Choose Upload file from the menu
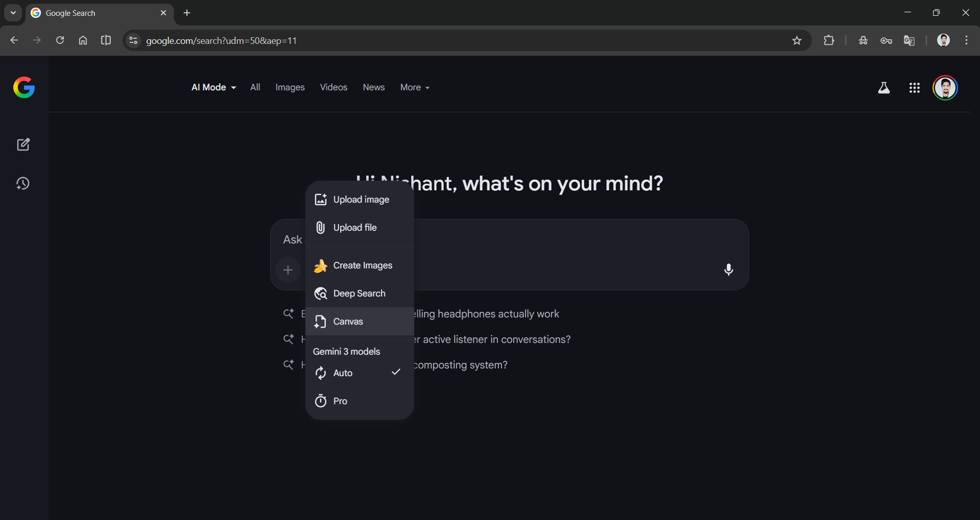 point(355,227)
